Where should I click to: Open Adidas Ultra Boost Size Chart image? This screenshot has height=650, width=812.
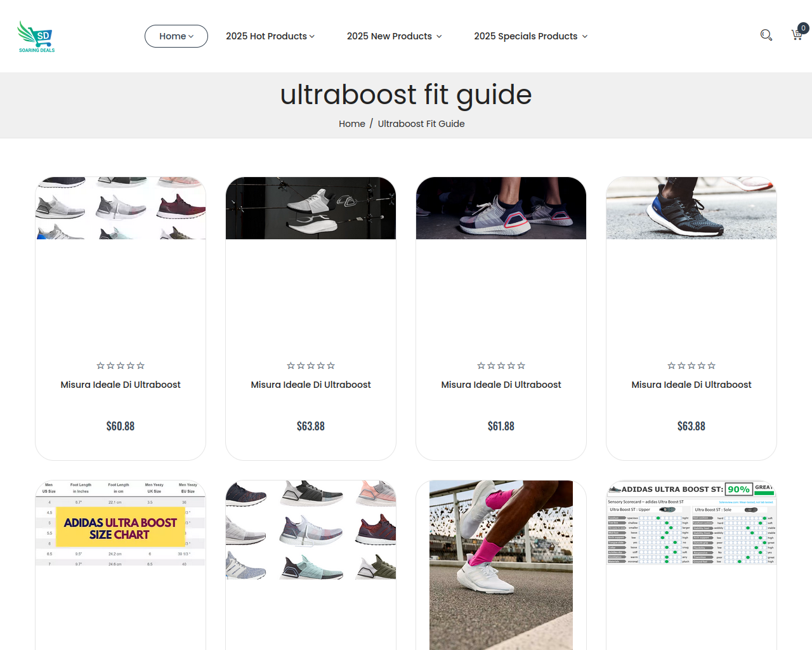click(x=121, y=523)
